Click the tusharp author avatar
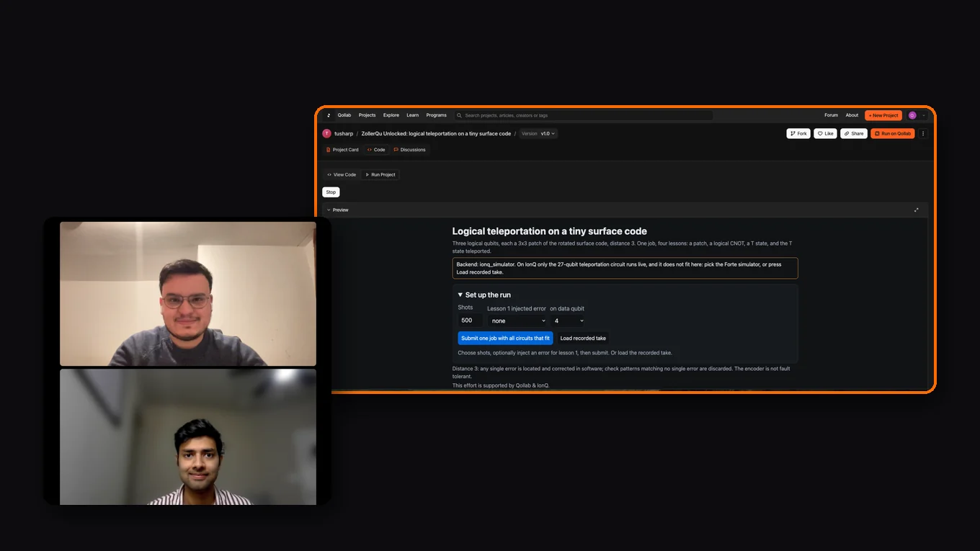Viewport: 980px width, 551px height. 326,133
